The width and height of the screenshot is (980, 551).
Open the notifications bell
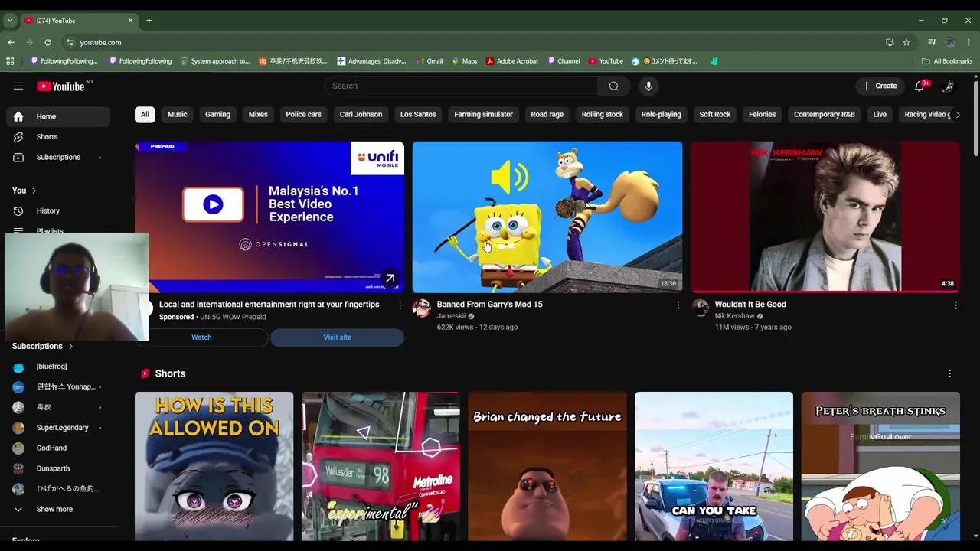[x=920, y=86]
